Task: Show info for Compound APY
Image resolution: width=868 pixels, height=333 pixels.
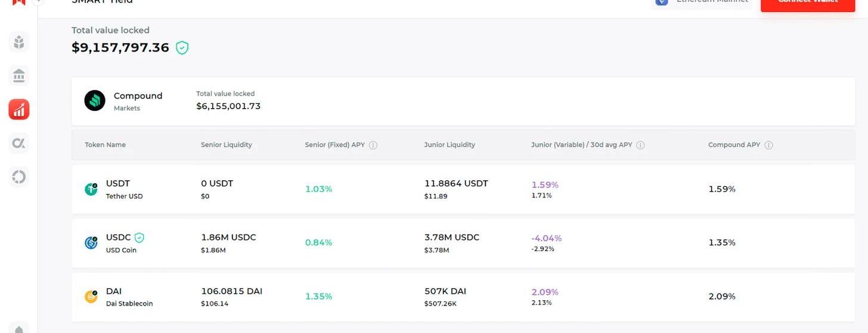Action: coord(768,145)
